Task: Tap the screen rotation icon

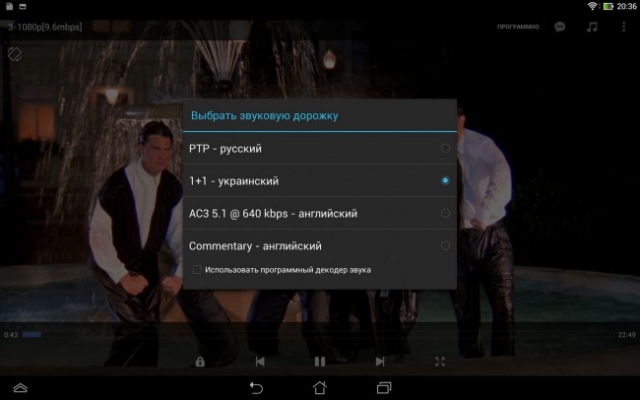Action: 15,52
